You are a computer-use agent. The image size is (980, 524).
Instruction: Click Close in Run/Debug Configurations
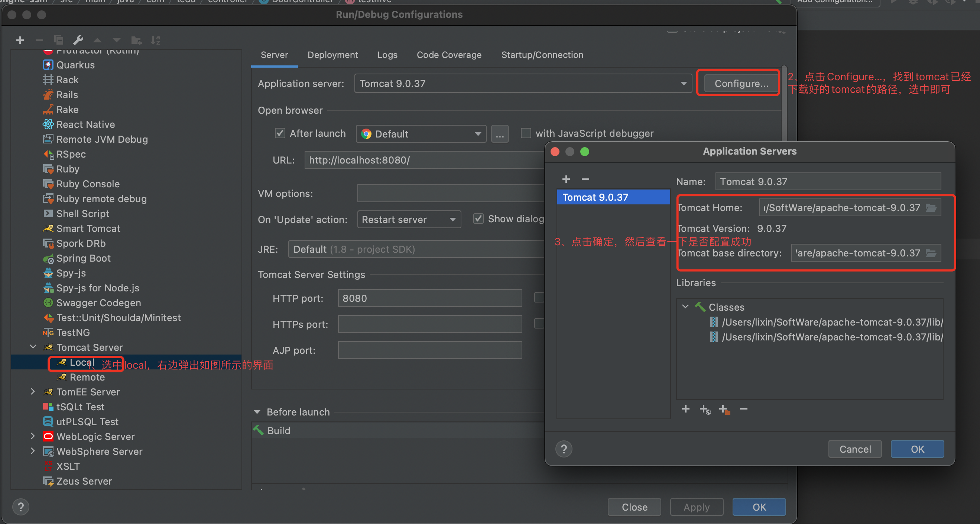pyautogui.click(x=635, y=507)
